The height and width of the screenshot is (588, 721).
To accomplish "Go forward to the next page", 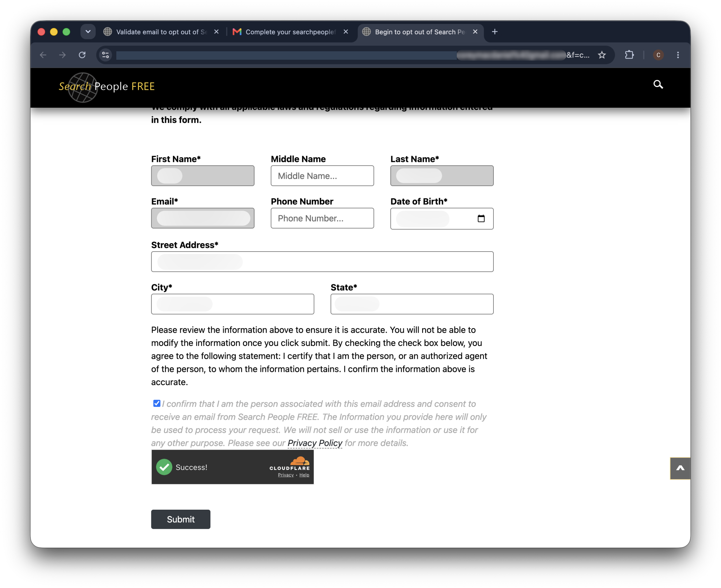I will 62,55.
